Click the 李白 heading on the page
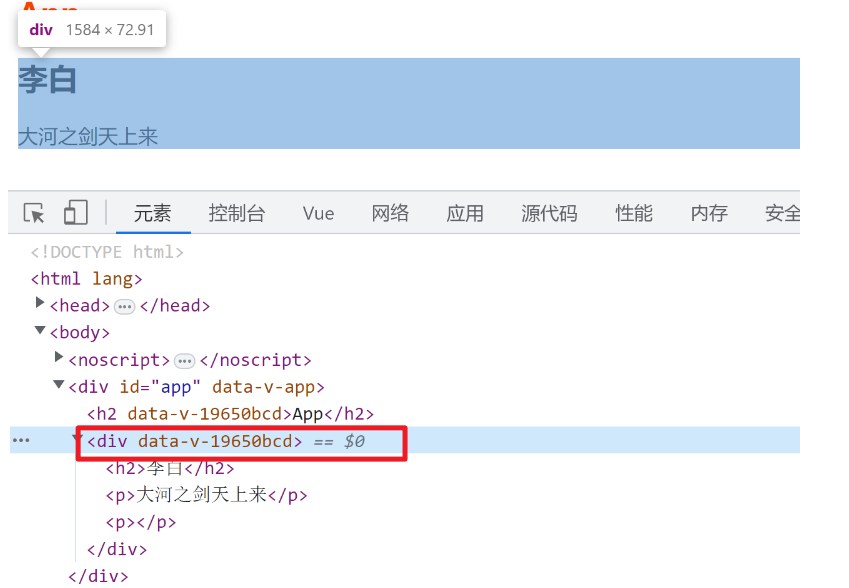Image resolution: width=849 pixels, height=588 pixels. (48, 80)
